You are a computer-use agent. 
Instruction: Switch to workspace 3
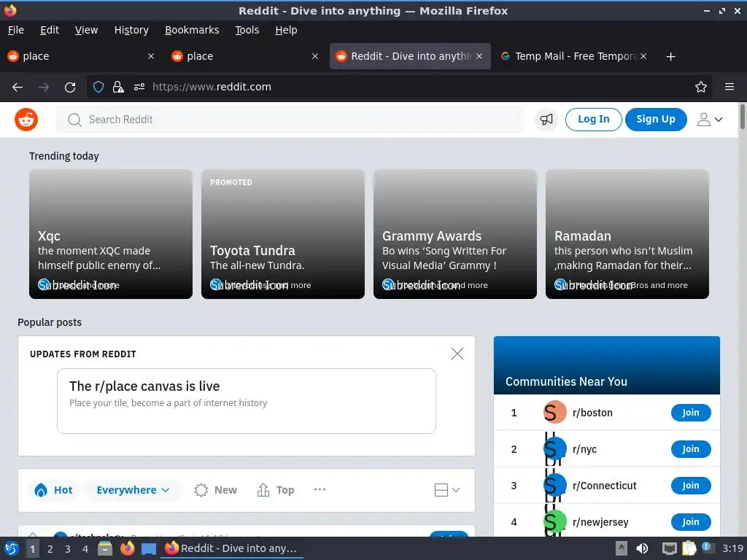[x=68, y=549]
